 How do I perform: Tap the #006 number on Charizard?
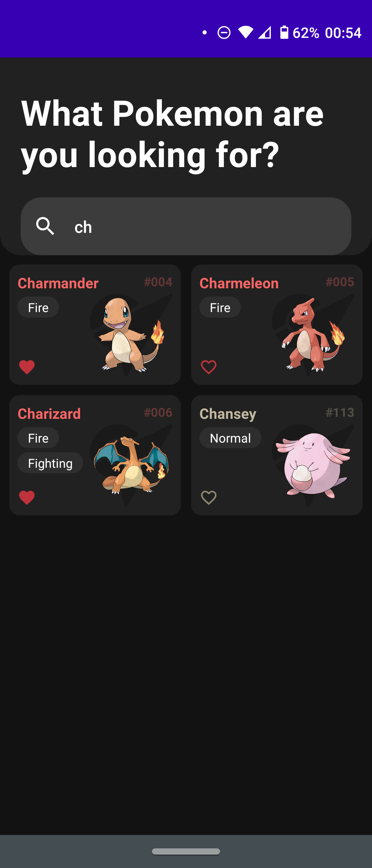[158, 413]
